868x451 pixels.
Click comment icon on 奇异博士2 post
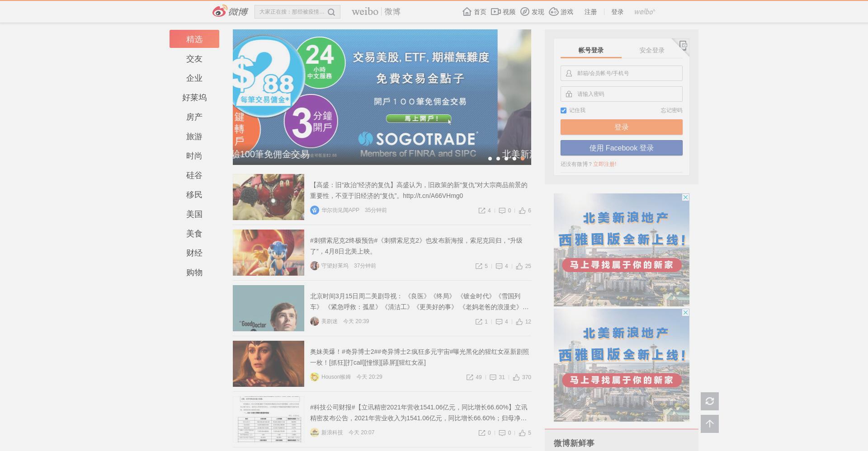pyautogui.click(x=493, y=377)
